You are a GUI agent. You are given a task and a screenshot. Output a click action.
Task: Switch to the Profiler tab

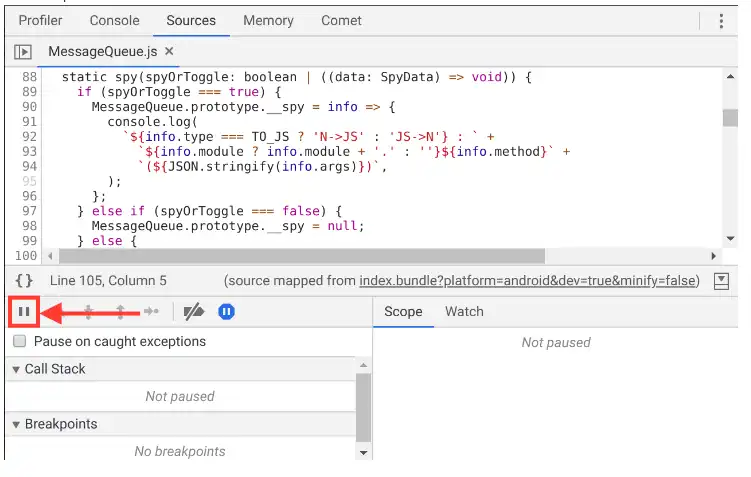coord(40,21)
